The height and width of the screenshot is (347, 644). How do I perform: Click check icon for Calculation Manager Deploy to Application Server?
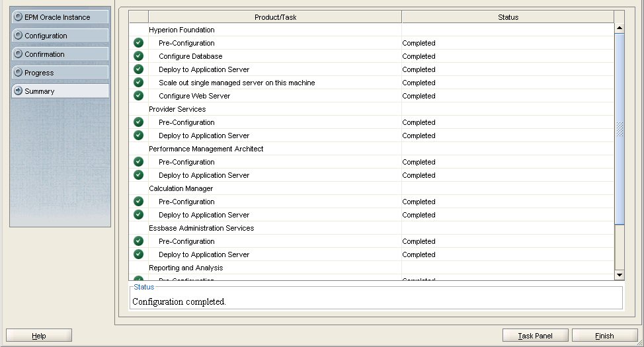pos(138,214)
